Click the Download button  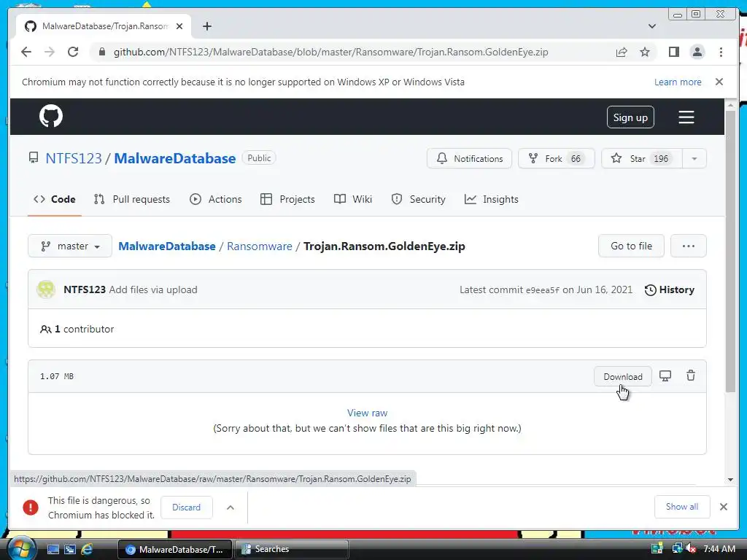(623, 377)
